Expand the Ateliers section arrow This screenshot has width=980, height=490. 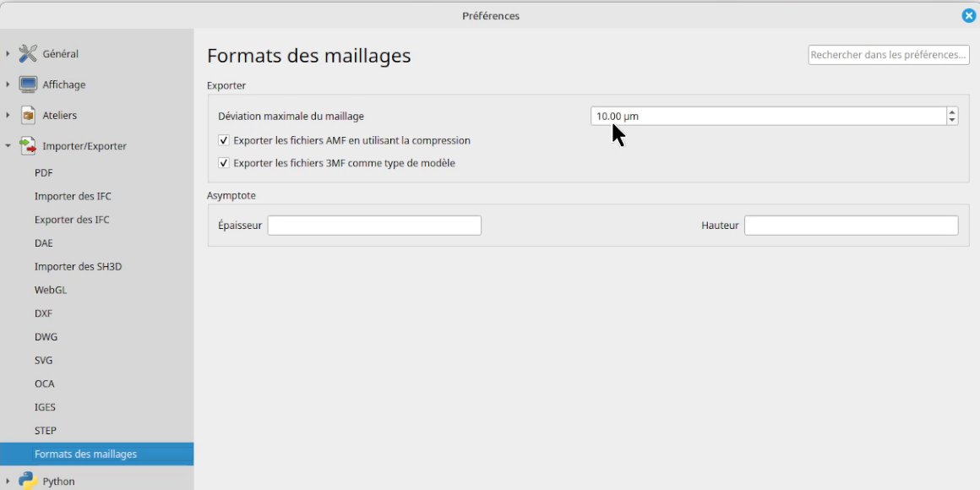(x=8, y=115)
